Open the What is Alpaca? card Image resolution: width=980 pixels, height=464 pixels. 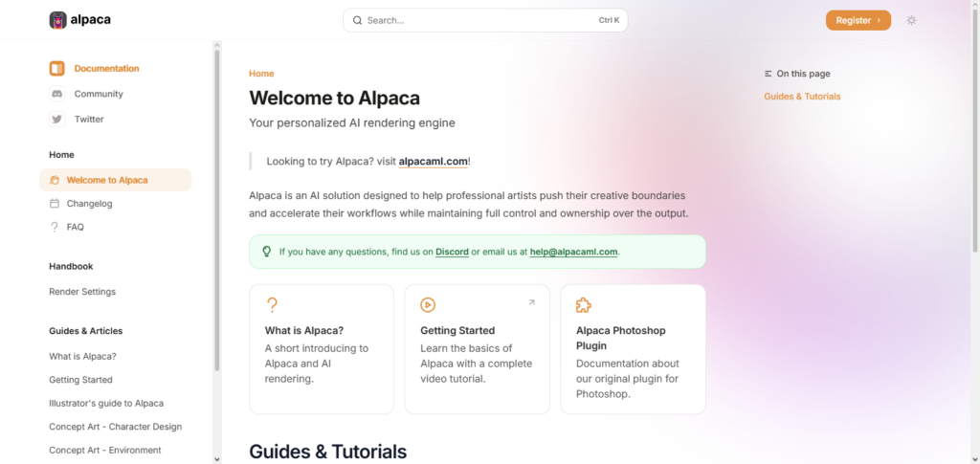(x=322, y=349)
